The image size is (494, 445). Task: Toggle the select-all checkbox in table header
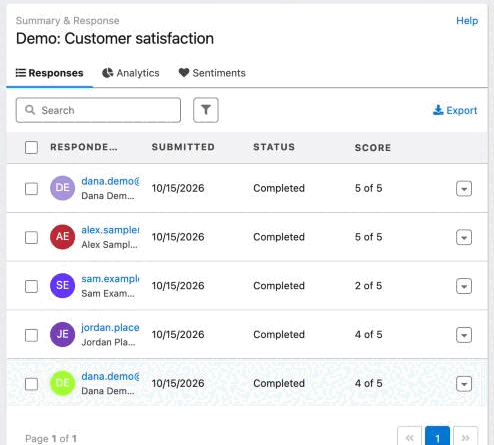coord(31,147)
